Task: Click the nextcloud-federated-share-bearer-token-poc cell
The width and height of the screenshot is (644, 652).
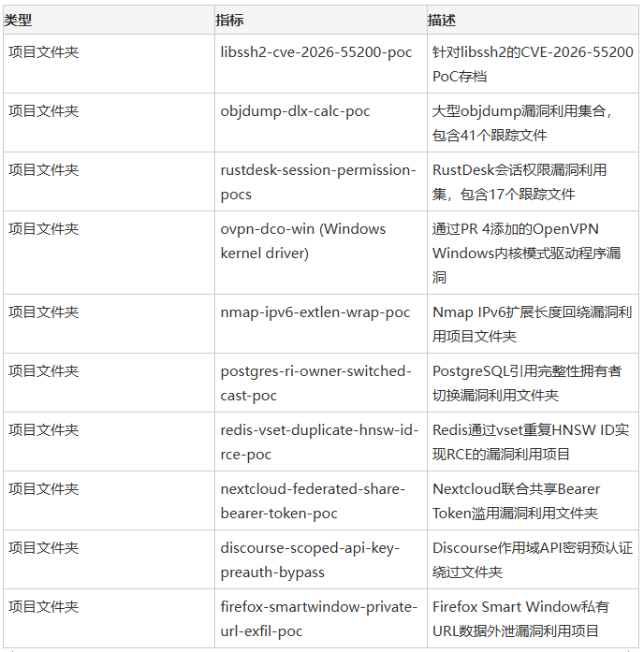Action: coord(321,500)
